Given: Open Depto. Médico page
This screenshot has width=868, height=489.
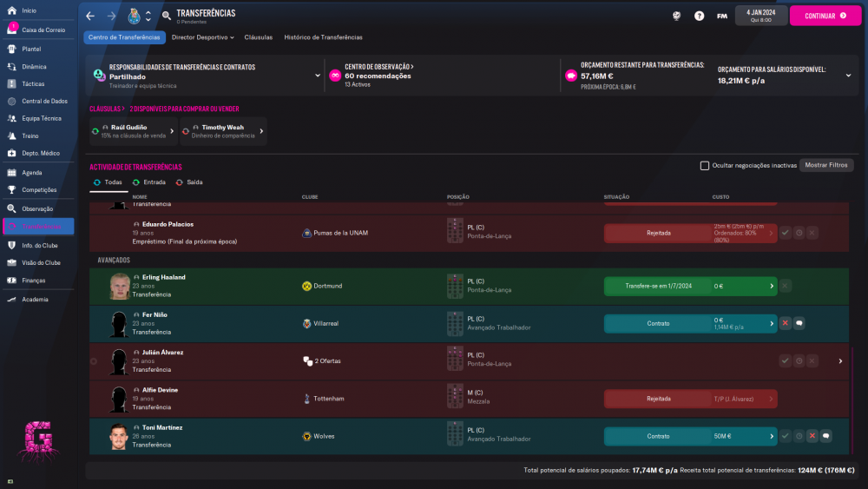Looking at the screenshot, I should click(x=41, y=153).
